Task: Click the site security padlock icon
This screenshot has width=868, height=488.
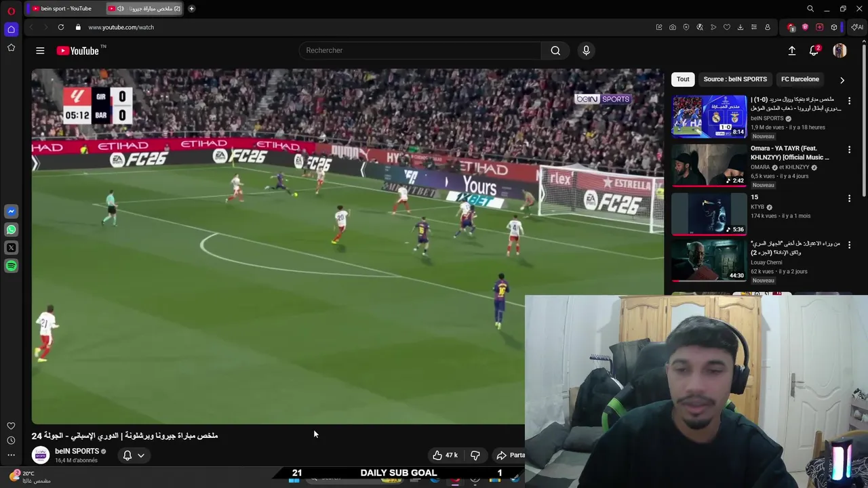Action: point(78,27)
